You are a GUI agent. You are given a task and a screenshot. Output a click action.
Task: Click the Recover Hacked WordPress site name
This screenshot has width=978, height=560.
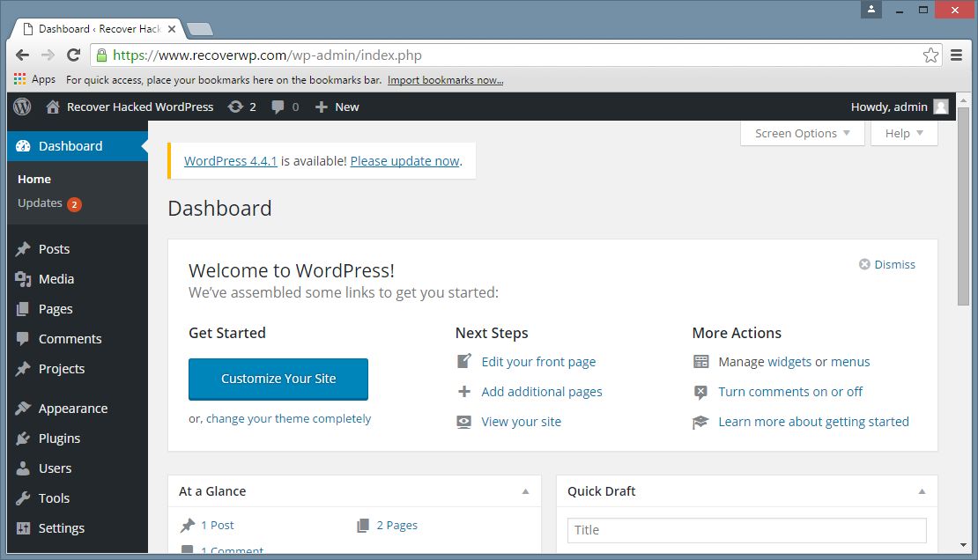click(x=140, y=107)
